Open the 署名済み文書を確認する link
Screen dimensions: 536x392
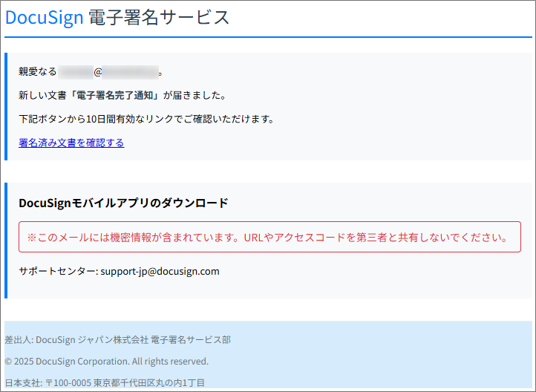(71, 143)
